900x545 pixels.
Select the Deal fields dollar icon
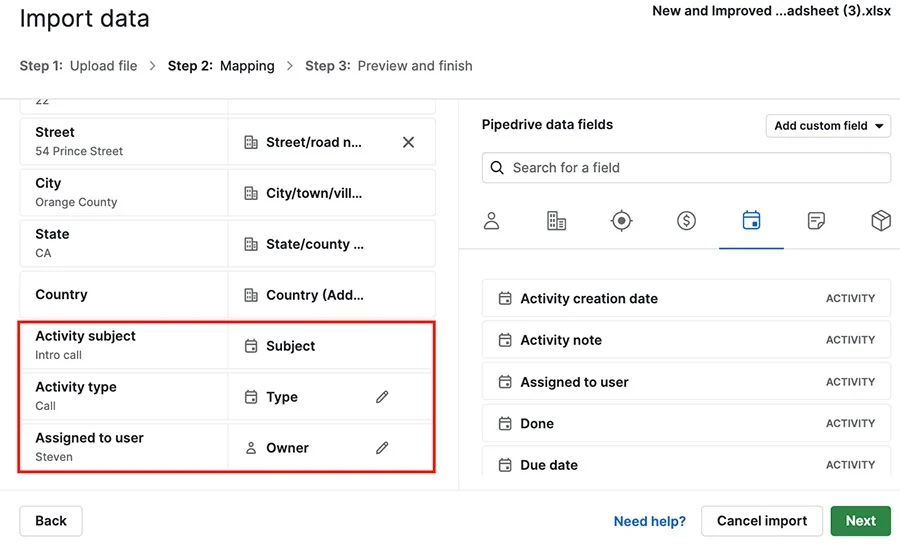[686, 221]
